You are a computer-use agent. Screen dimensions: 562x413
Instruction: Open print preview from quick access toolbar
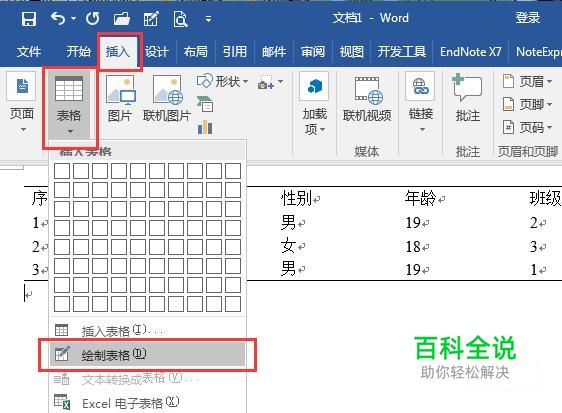[x=180, y=19]
